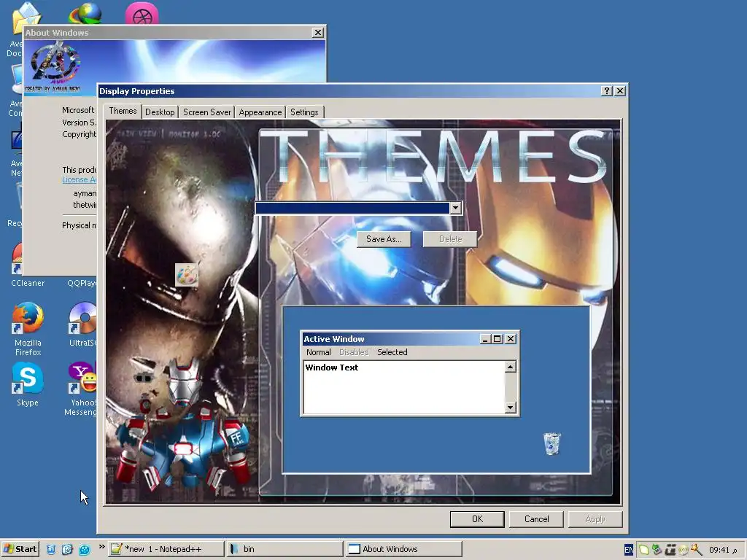Switch to the bin folder taskbar button
Screen dimensions: 747x560
click(x=285, y=549)
